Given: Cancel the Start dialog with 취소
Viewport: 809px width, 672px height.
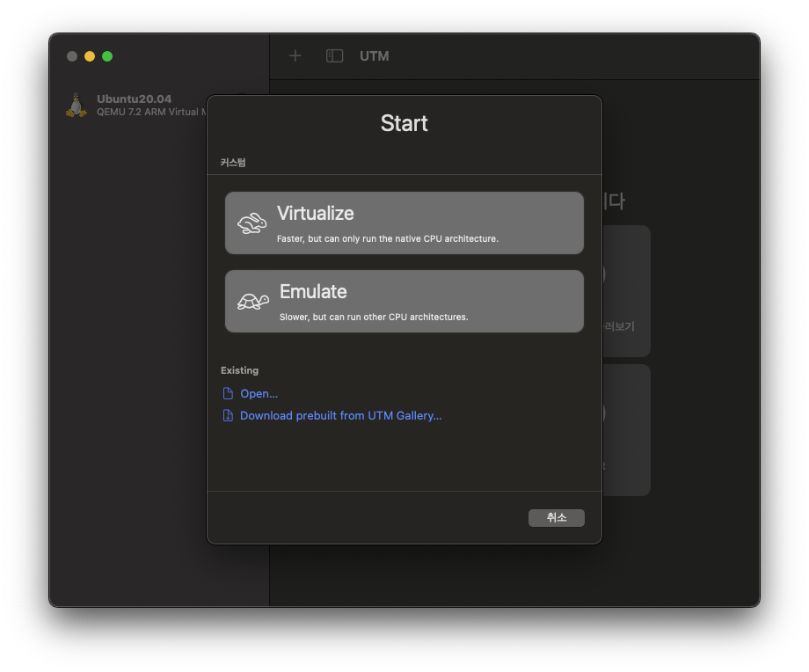Looking at the screenshot, I should click(556, 518).
